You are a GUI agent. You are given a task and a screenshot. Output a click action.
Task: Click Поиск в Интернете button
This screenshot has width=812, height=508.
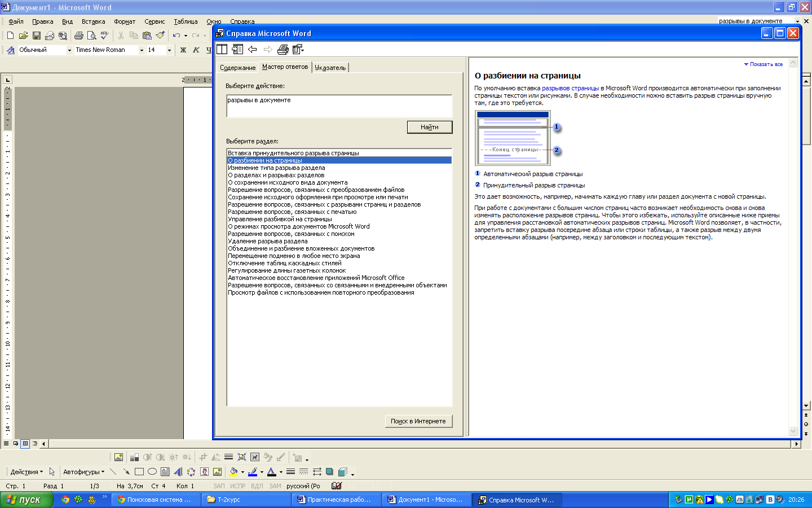418,421
